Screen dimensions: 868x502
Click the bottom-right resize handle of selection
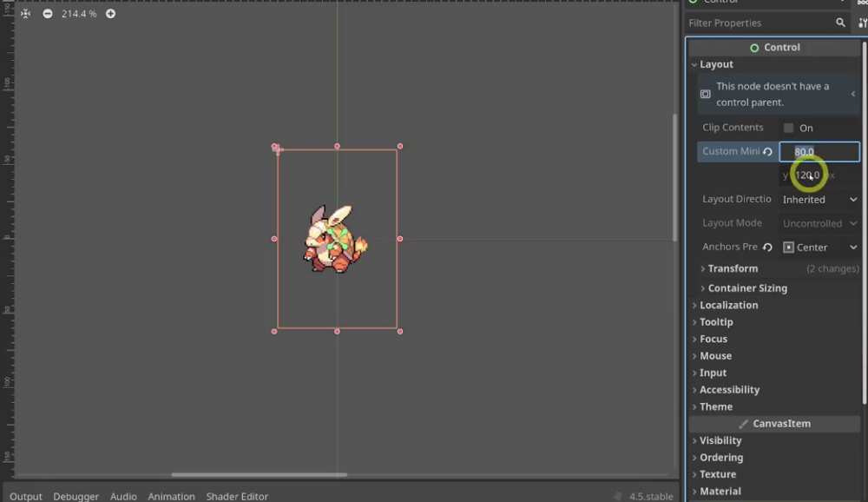(400, 332)
